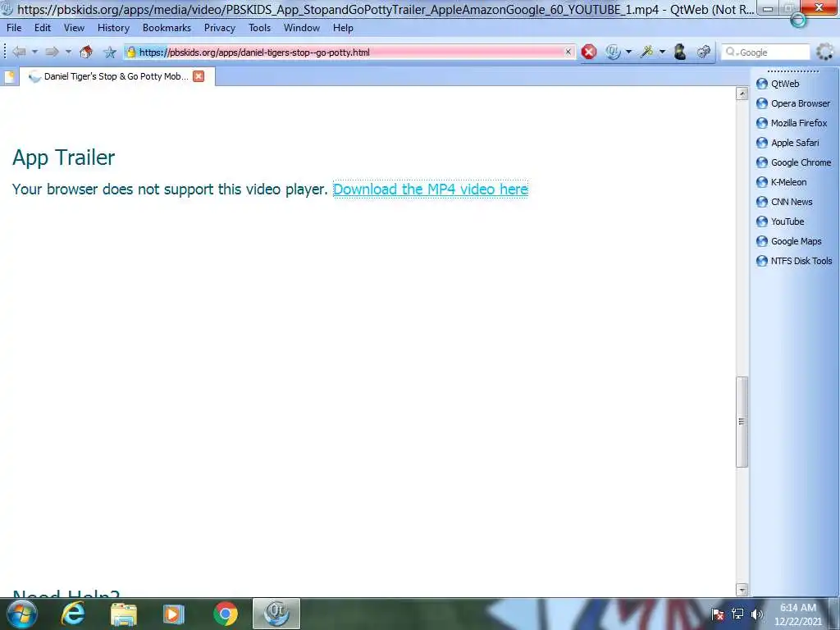Open the Bookmarks menu
This screenshot has width=840, height=630.
[x=167, y=28]
